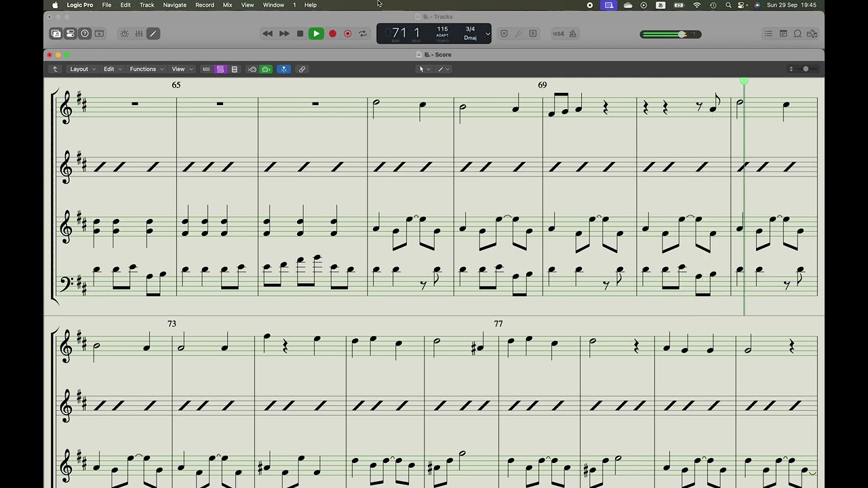Viewport: 868px width, 488px height.
Task: Open Quick Help
Action: coord(85,34)
